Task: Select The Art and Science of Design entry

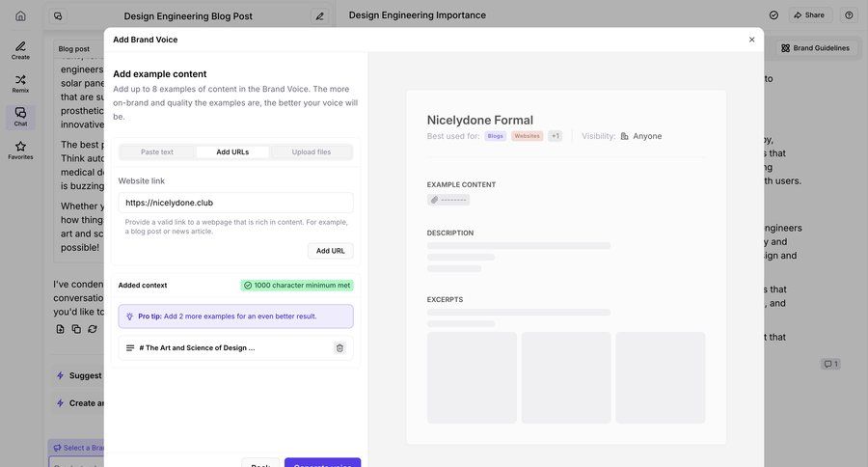Action: (x=236, y=348)
